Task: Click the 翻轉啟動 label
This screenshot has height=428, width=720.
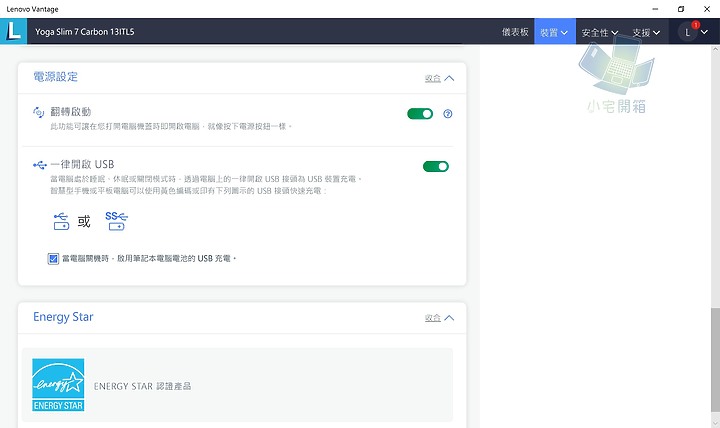Action: (71, 112)
